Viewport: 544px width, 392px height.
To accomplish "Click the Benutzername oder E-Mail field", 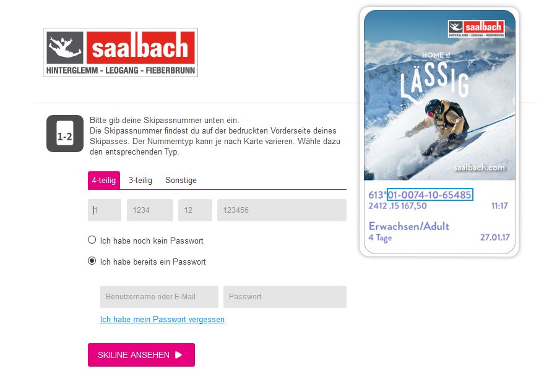I will (159, 297).
